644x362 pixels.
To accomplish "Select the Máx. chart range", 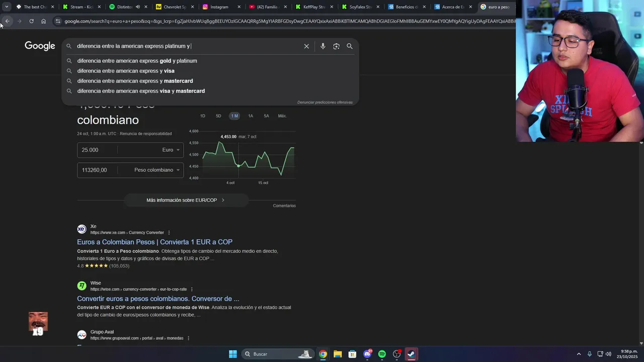I will point(282,116).
